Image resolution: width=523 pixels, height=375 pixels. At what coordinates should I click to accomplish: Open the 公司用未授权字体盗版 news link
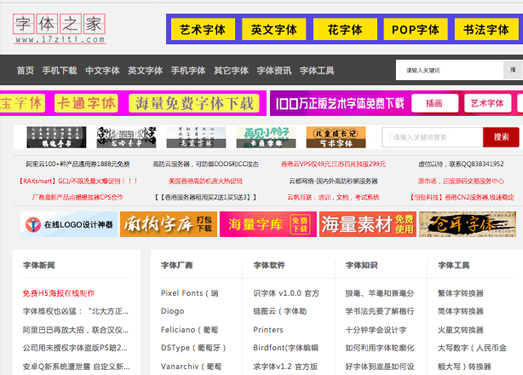click(75, 348)
